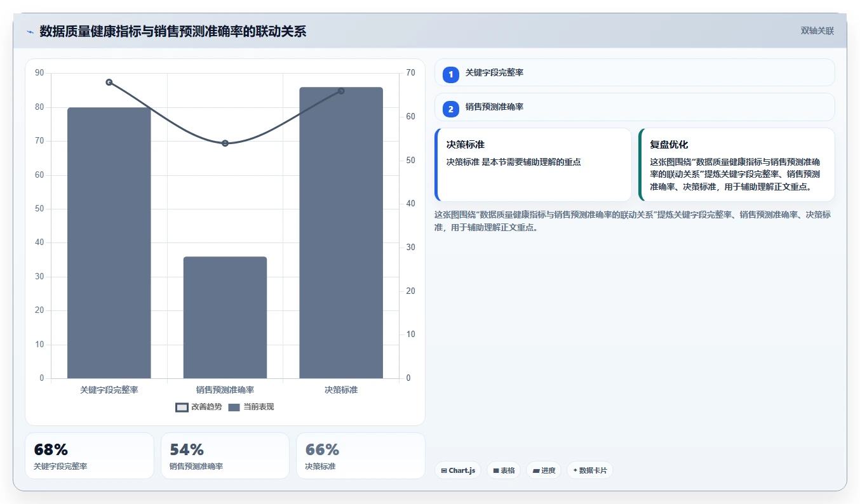Click the 改善趋势 legend color box
860x504 pixels.
pyautogui.click(x=182, y=408)
